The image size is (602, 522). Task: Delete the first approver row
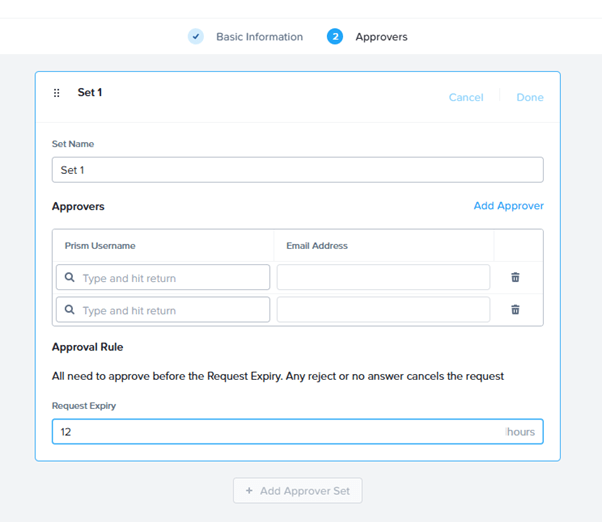point(515,278)
